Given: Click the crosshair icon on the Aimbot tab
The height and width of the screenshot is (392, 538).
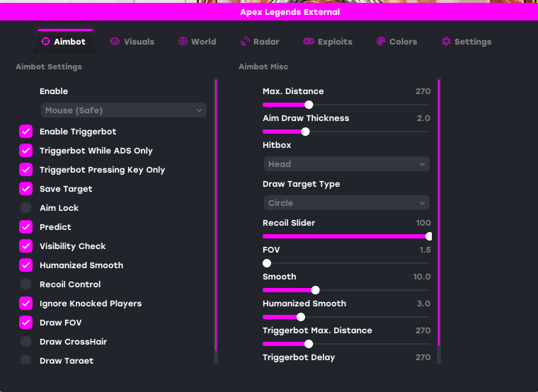Looking at the screenshot, I should [x=45, y=42].
